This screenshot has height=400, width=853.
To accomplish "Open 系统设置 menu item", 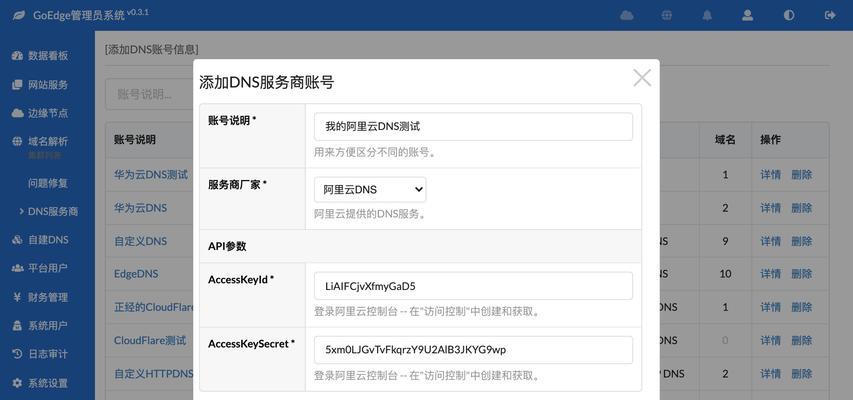I will click(48, 383).
